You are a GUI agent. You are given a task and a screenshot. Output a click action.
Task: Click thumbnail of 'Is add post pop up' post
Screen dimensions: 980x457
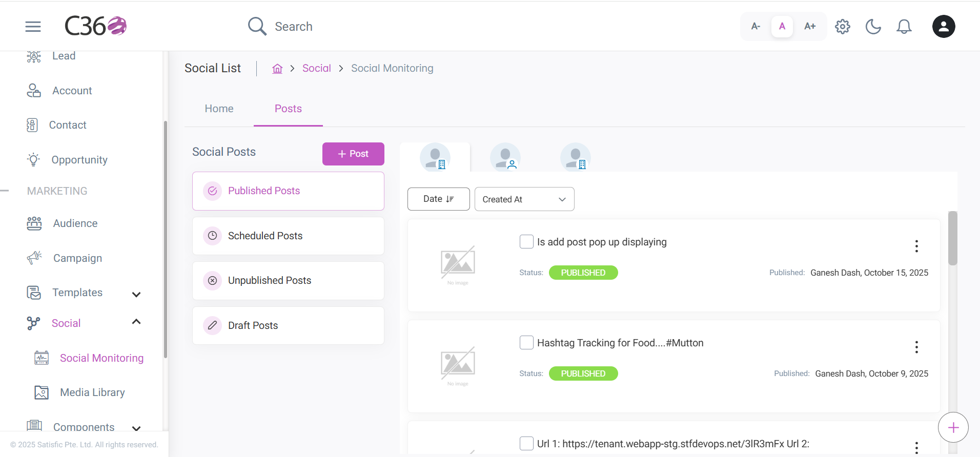[x=458, y=265]
